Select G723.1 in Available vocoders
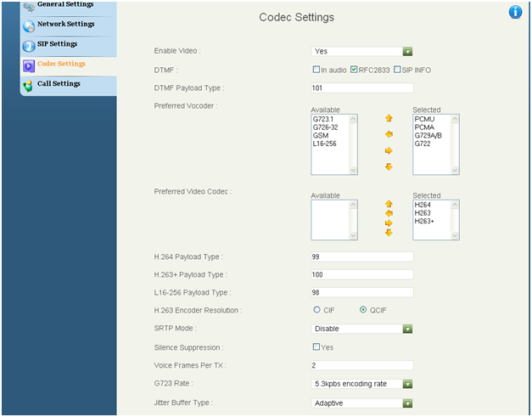The width and height of the screenshot is (532, 417). click(x=323, y=119)
